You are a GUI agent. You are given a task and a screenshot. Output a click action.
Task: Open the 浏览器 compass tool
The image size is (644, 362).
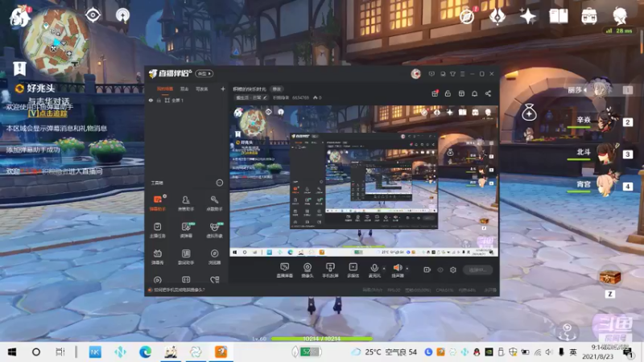pos(214,257)
